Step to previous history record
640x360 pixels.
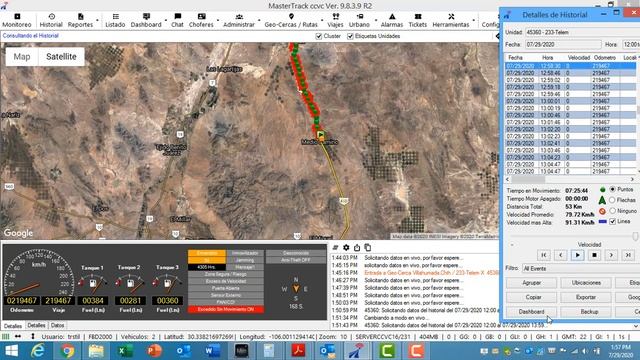pyautogui.click(x=561, y=255)
